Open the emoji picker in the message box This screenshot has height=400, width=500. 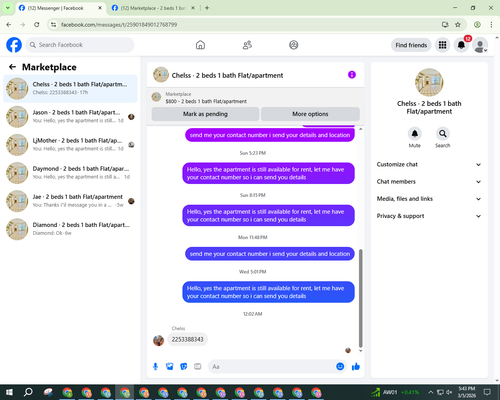340,366
